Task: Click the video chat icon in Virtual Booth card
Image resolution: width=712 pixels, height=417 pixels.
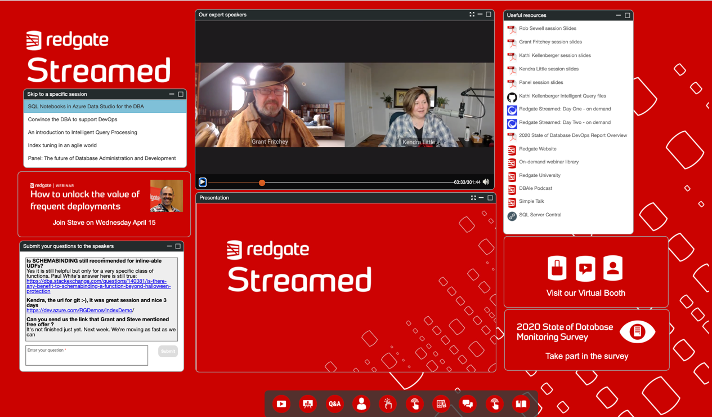Action: tap(585, 268)
